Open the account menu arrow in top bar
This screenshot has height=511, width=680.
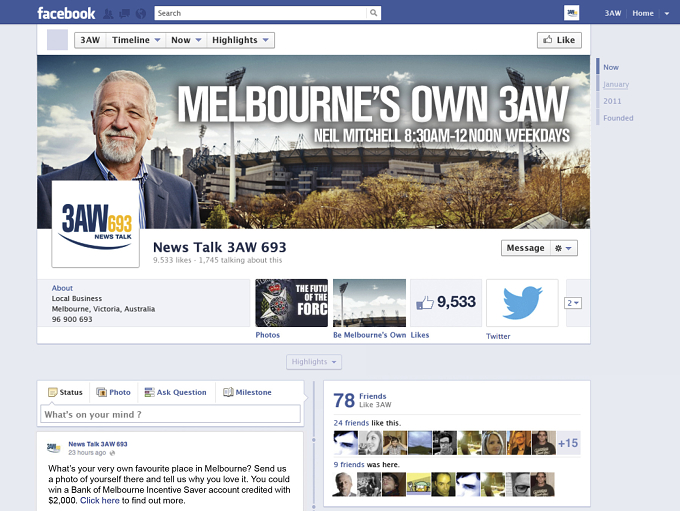pyautogui.click(x=667, y=13)
